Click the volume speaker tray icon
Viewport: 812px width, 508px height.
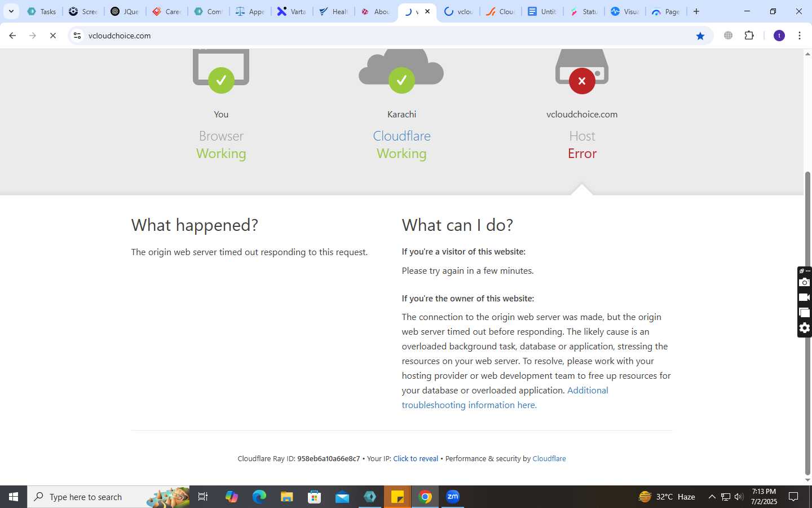click(x=739, y=497)
